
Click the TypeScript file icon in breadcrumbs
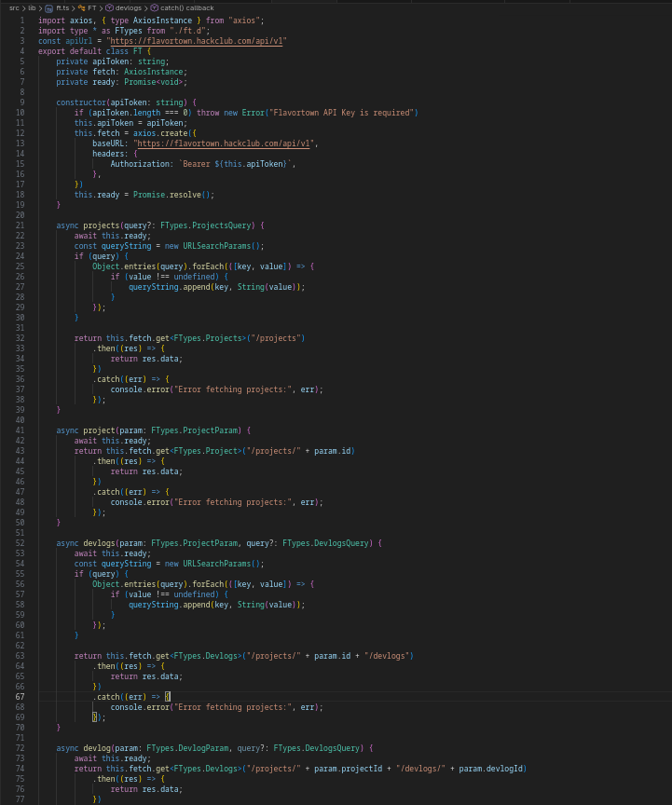pyautogui.click(x=48, y=7)
